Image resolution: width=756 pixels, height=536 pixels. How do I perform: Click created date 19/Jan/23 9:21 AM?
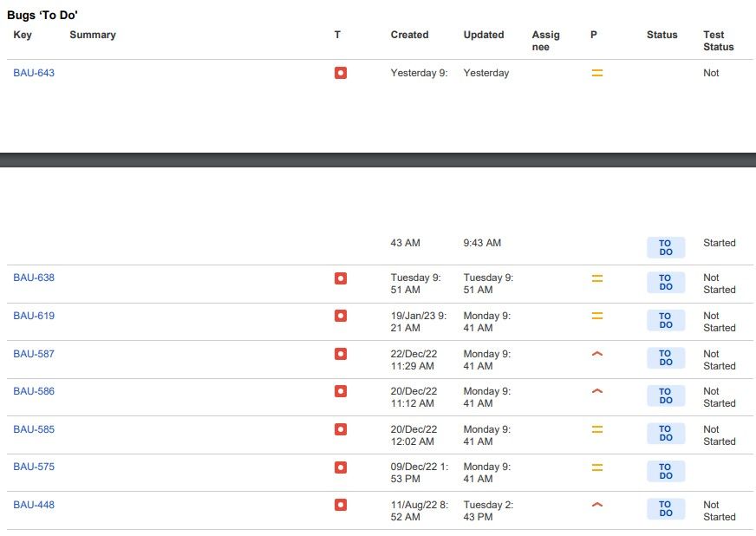point(419,322)
